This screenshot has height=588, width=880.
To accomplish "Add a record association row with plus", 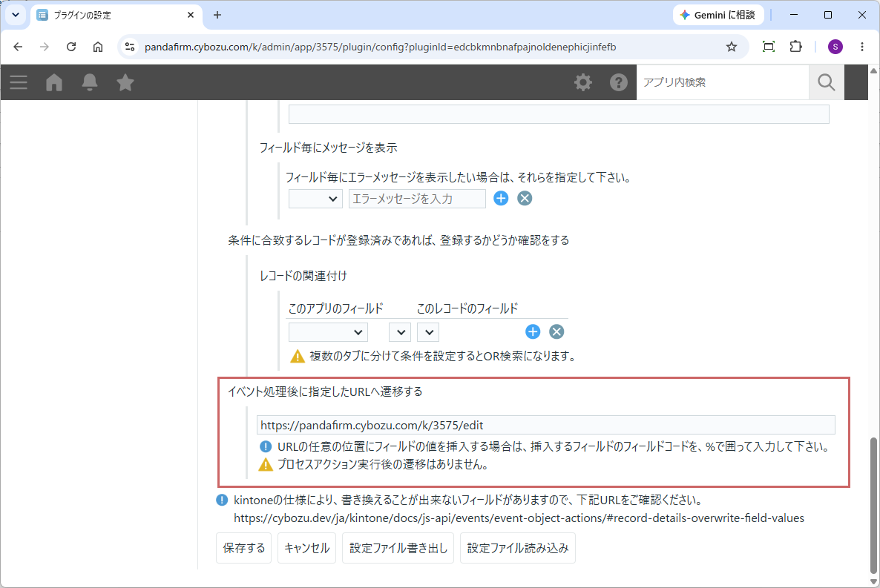I will [x=533, y=331].
